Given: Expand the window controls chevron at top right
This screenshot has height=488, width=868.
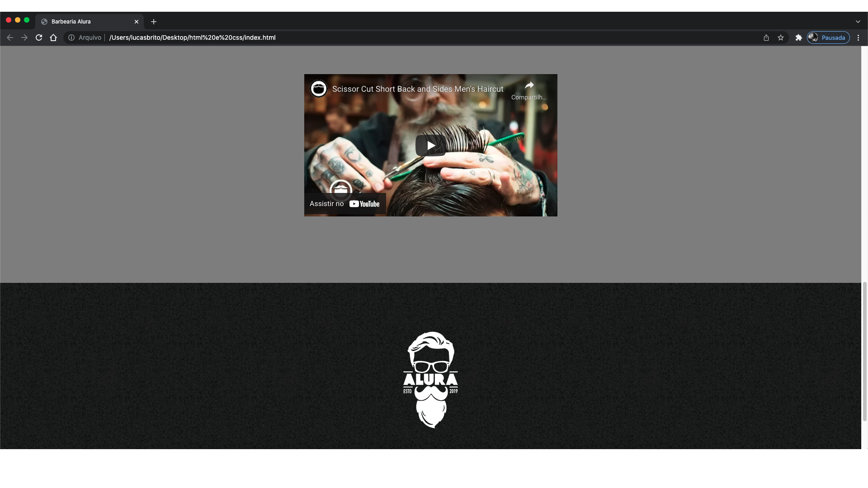Looking at the screenshot, I should pyautogui.click(x=858, y=21).
